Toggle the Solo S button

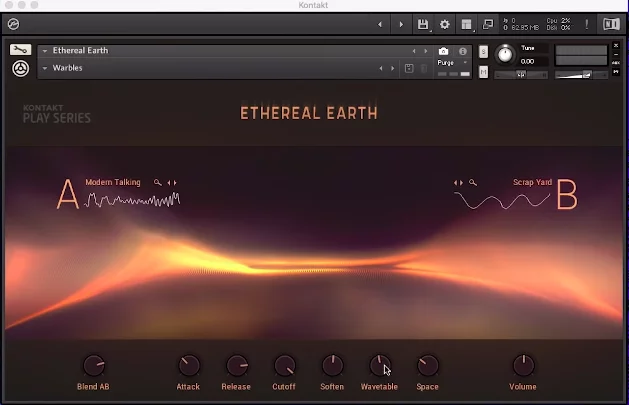click(x=483, y=52)
